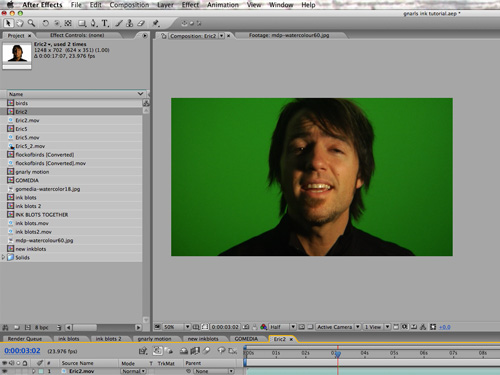Select the Brush tool
The image size is (500, 375).
click(119, 23)
